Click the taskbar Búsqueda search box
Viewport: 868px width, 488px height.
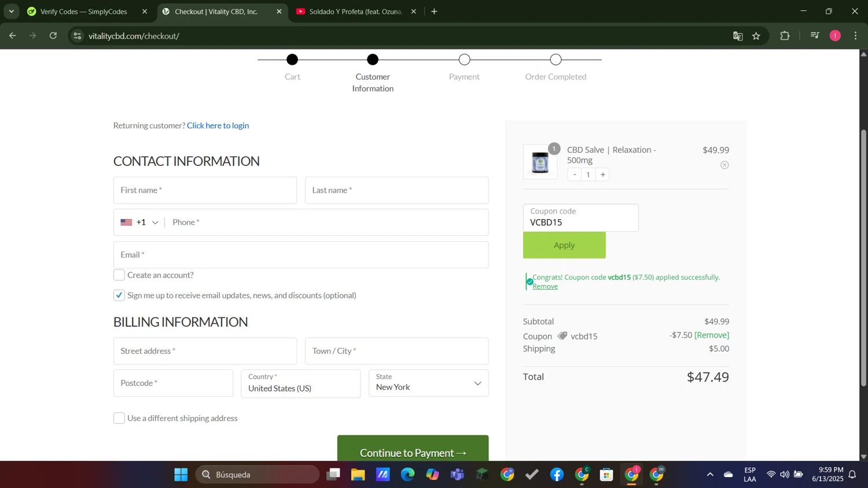(x=258, y=475)
